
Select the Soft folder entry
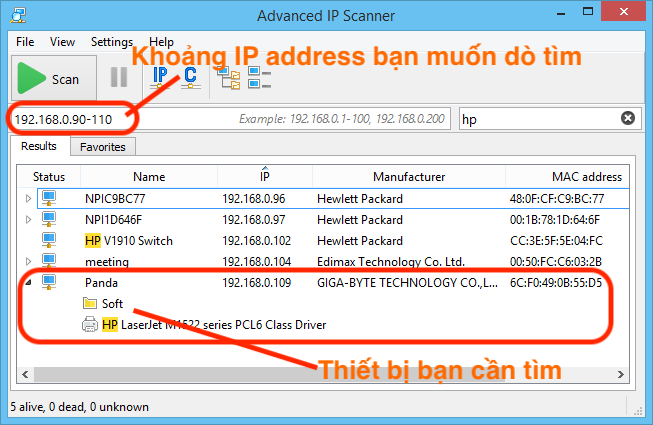click(112, 303)
